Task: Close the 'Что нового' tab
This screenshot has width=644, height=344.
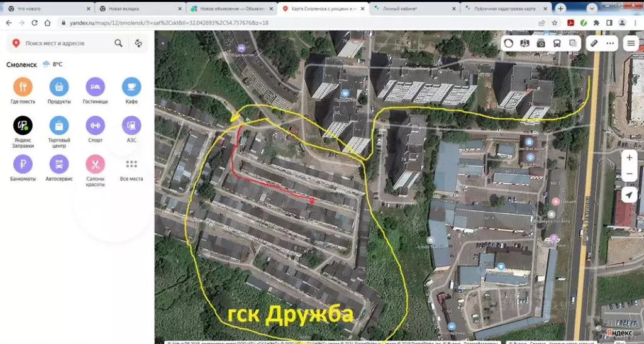Action: tap(88, 9)
